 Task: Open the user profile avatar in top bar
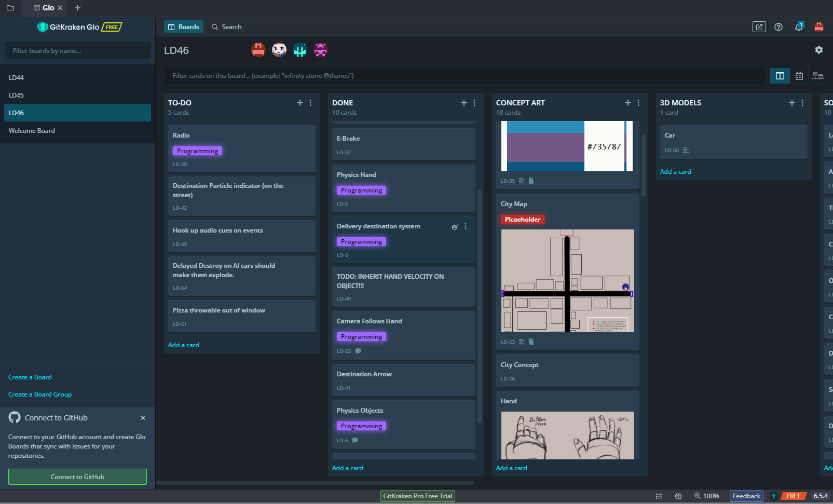[x=819, y=27]
